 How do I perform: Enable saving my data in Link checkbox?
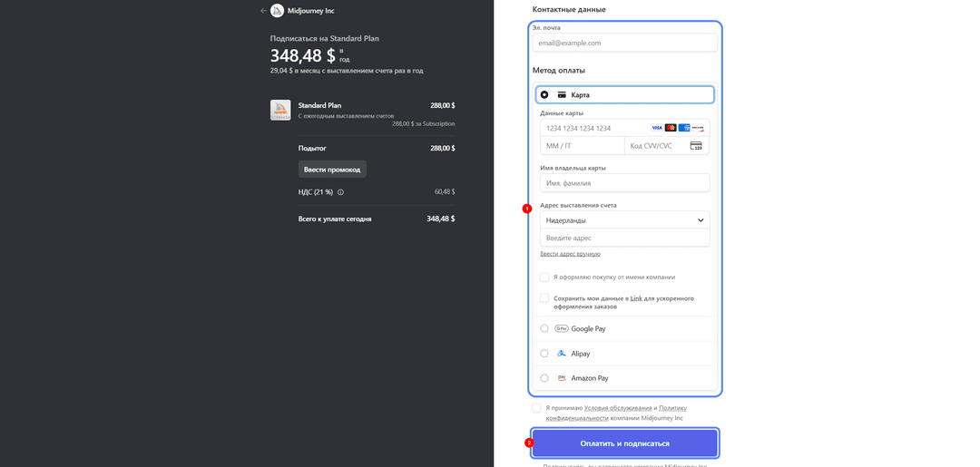tap(544, 297)
